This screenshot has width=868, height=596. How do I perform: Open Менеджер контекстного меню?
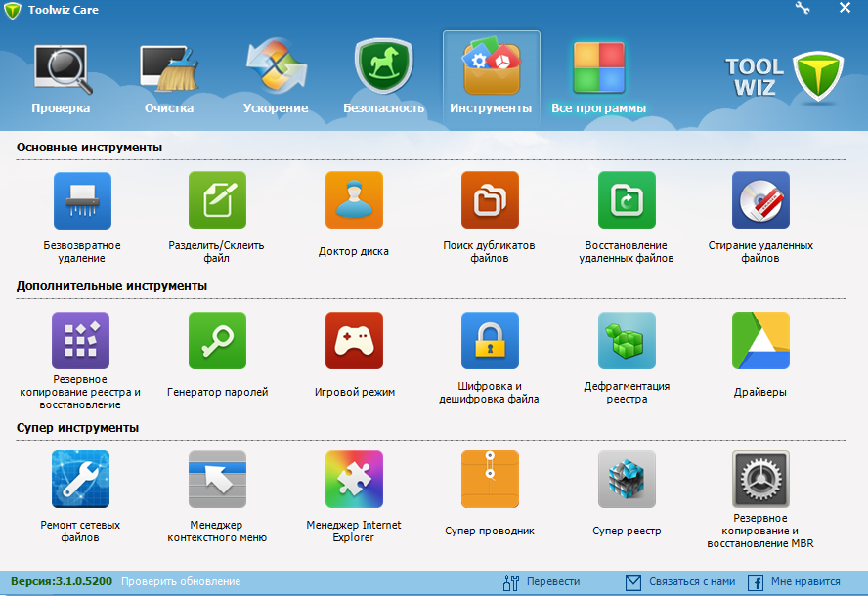(x=217, y=480)
